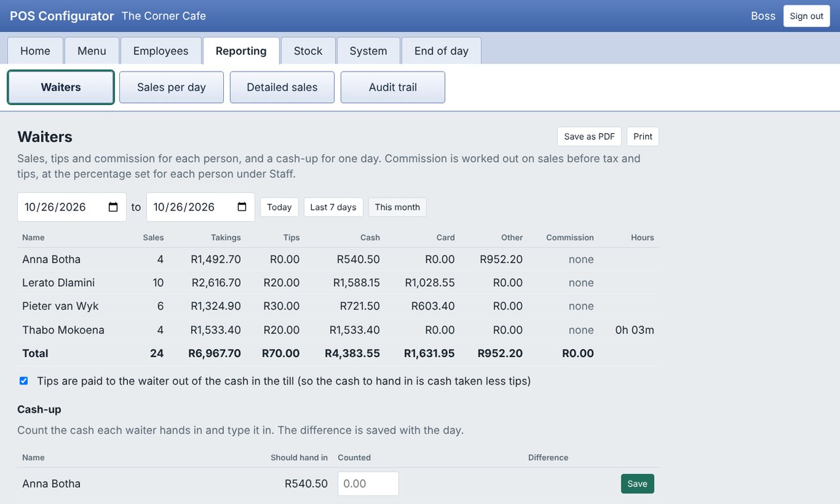
Task: Click the total cash value R4,383.55
Action: (x=352, y=353)
